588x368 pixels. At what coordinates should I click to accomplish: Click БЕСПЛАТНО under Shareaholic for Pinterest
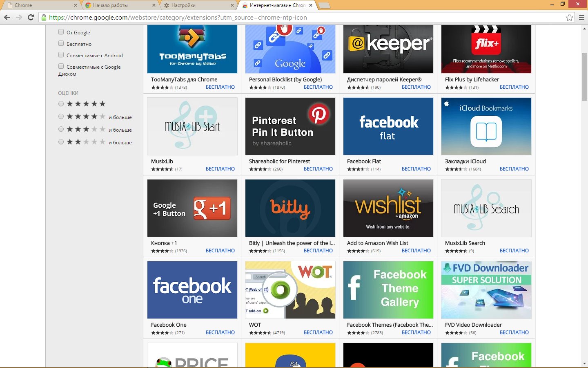coord(318,169)
